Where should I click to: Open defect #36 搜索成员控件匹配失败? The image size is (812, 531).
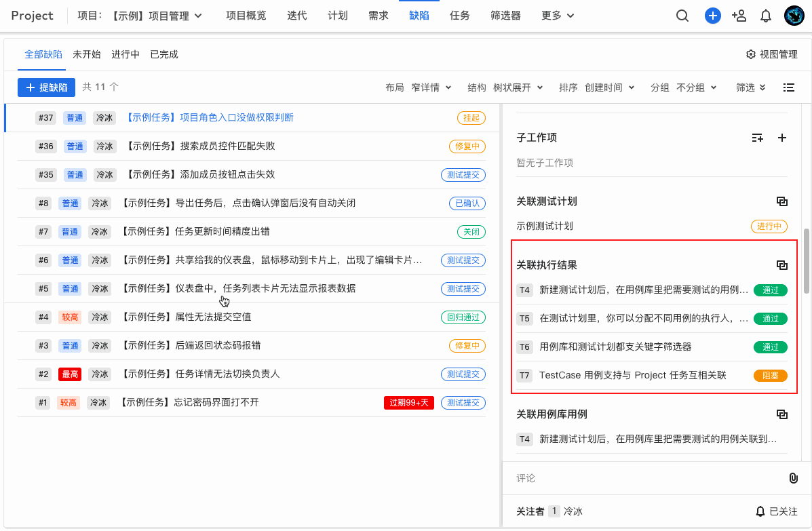pyautogui.click(x=200, y=146)
